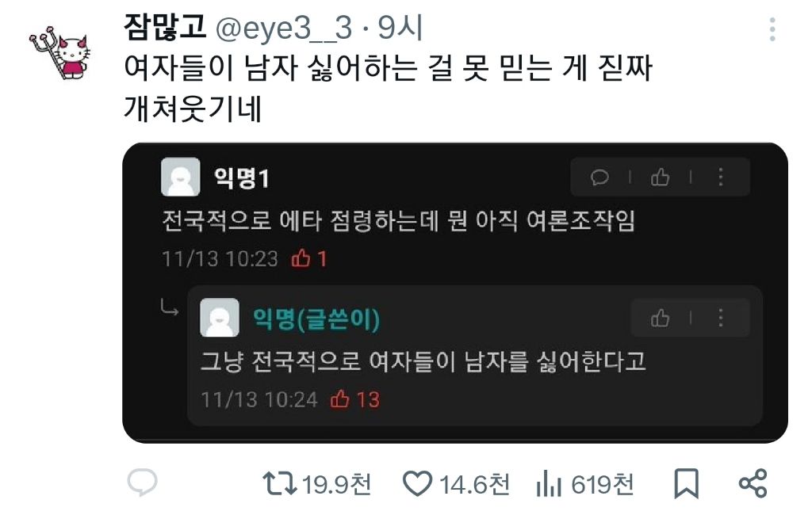Bookmark this tweet
The height and width of the screenshot is (515, 812).
[686, 484]
